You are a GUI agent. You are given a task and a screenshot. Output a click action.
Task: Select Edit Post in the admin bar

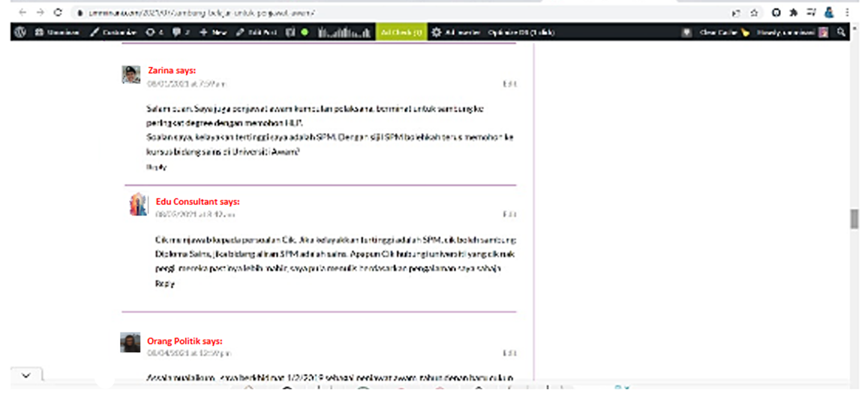point(256,32)
